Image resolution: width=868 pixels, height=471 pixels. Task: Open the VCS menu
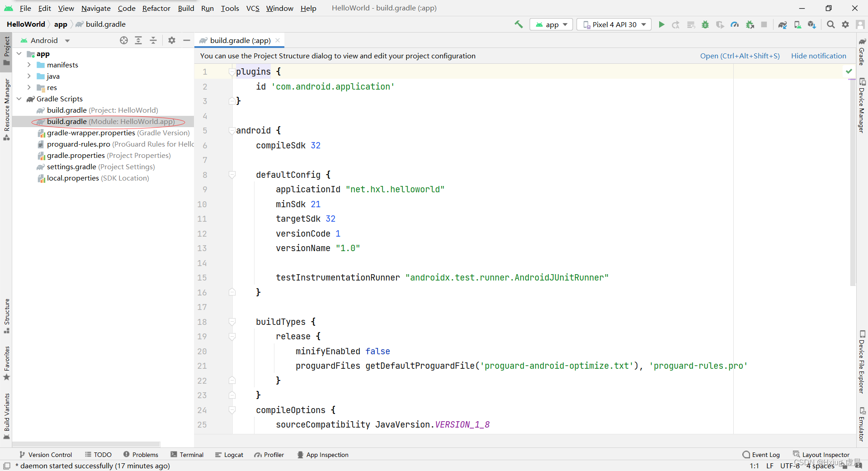[x=253, y=8]
